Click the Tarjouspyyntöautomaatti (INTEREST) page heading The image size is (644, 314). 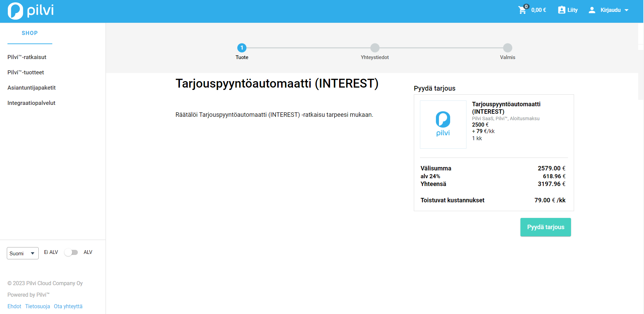point(277,84)
